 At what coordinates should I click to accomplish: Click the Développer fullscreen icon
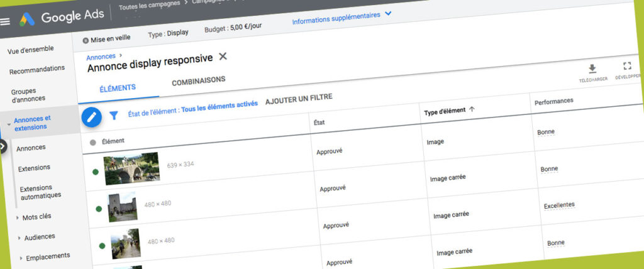click(x=627, y=67)
